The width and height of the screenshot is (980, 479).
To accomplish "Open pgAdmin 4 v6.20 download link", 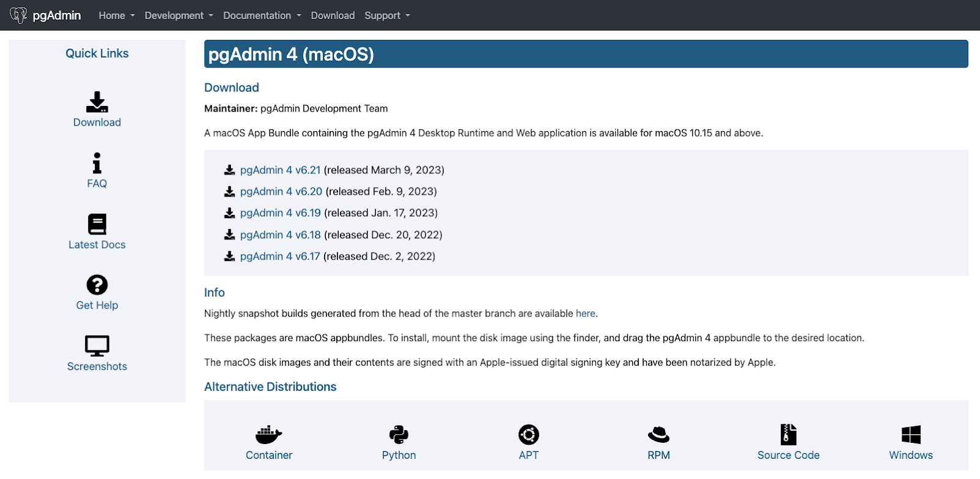I will click(281, 192).
